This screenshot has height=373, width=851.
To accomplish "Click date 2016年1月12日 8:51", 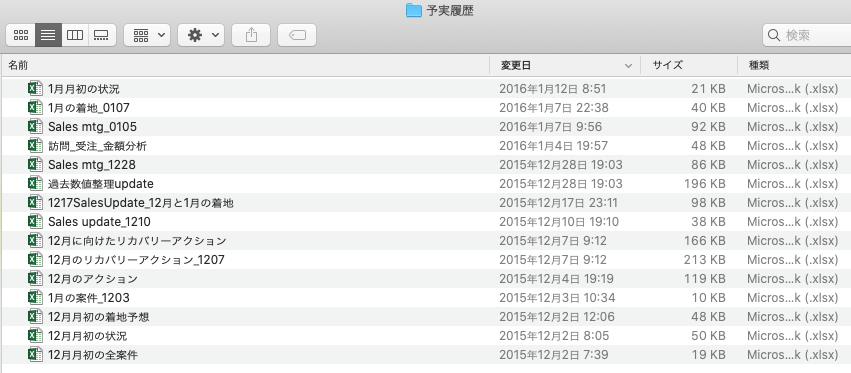I will (x=552, y=89).
